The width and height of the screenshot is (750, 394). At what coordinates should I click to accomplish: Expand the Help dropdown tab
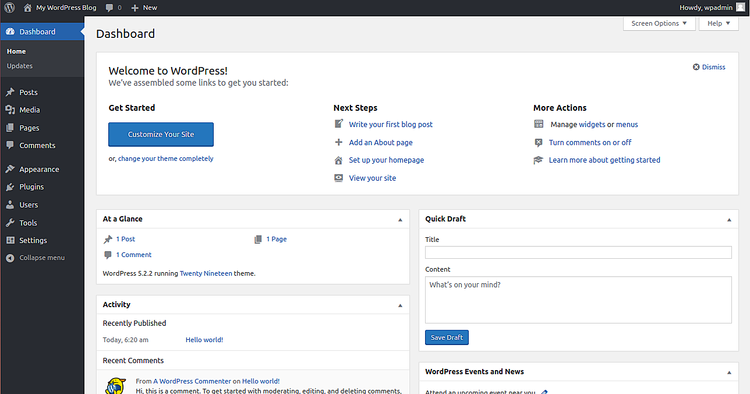tap(718, 23)
